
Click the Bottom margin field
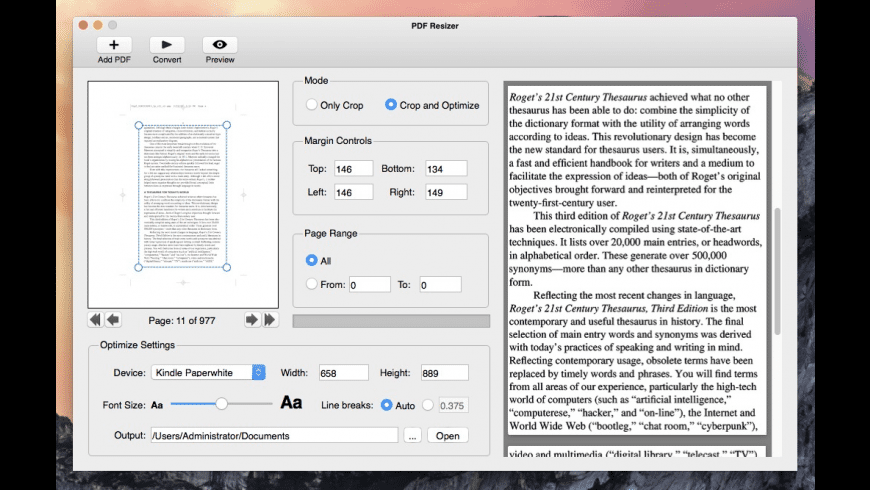(446, 169)
